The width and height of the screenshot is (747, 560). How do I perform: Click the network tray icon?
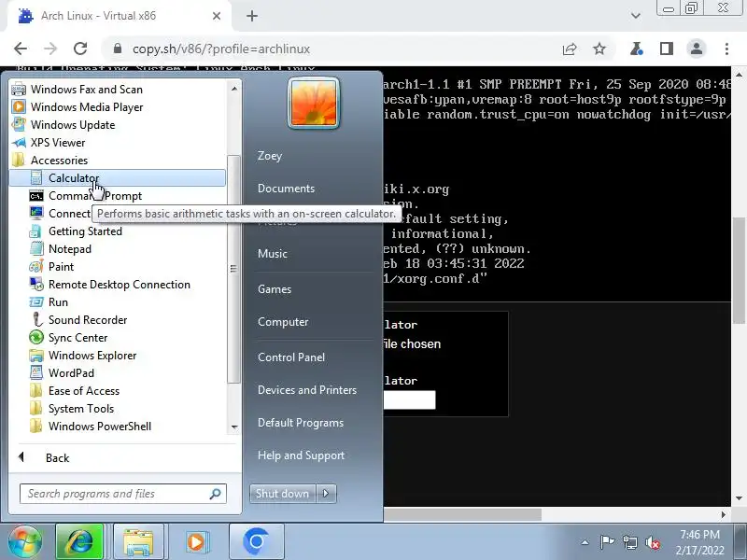(629, 542)
